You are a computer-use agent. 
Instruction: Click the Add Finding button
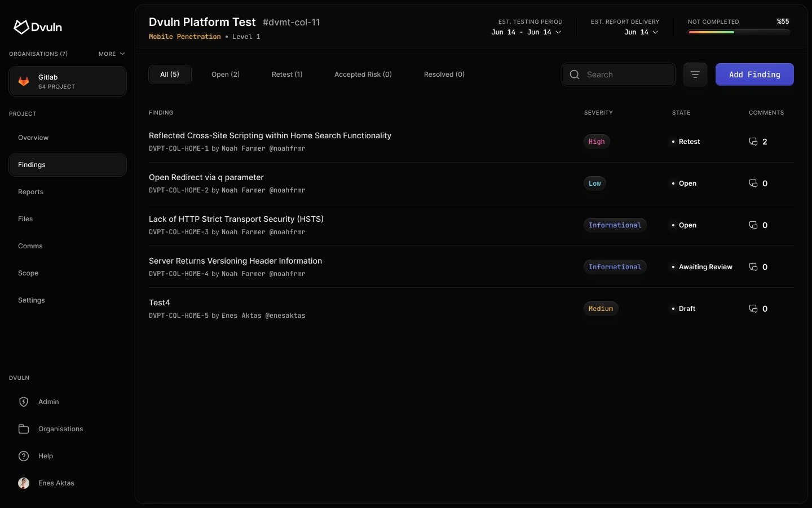click(754, 75)
